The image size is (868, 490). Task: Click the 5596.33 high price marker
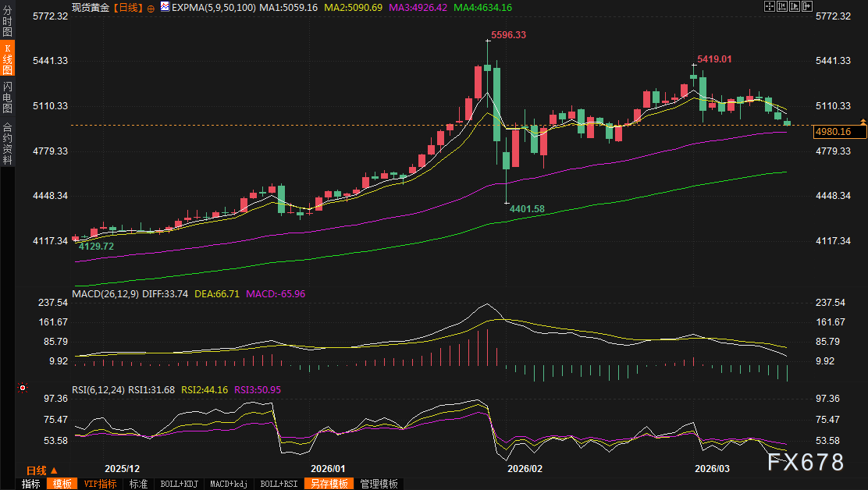509,35
